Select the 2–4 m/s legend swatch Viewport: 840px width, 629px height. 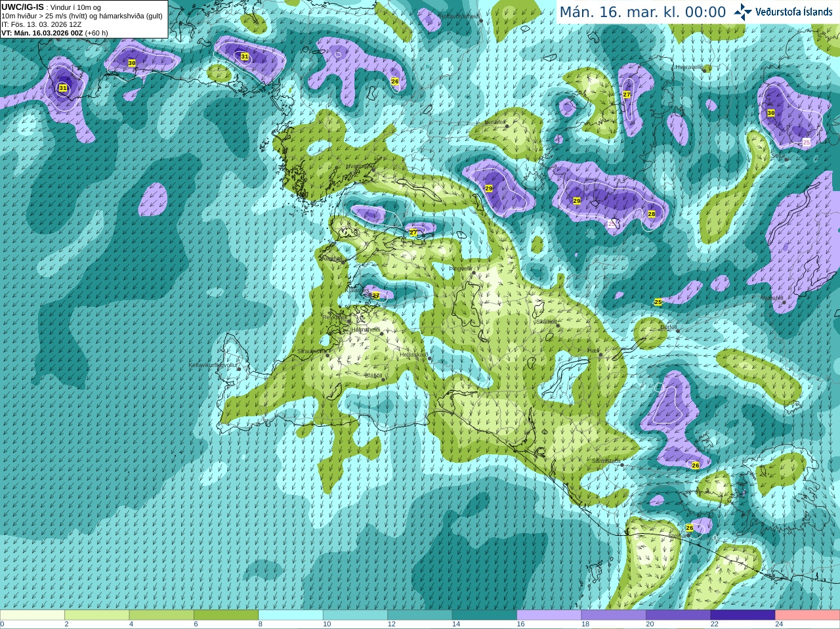click(96, 615)
